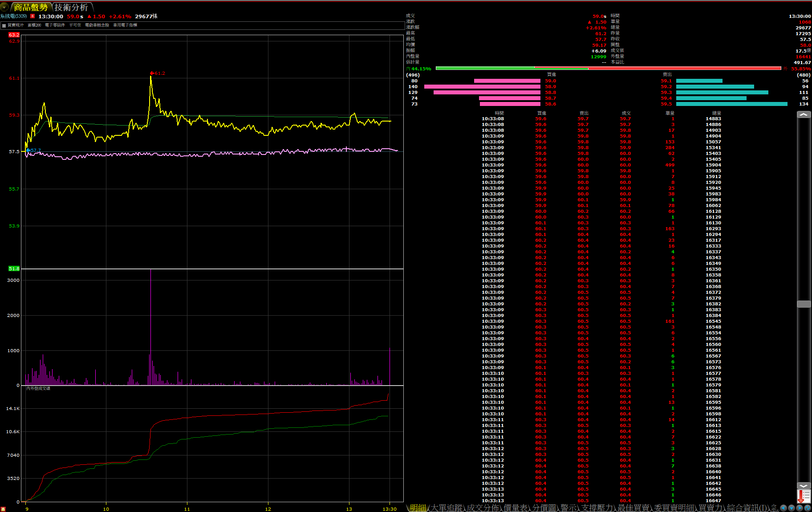Click the 本益比 value 491.67
812x512 pixels.
(x=802, y=62)
